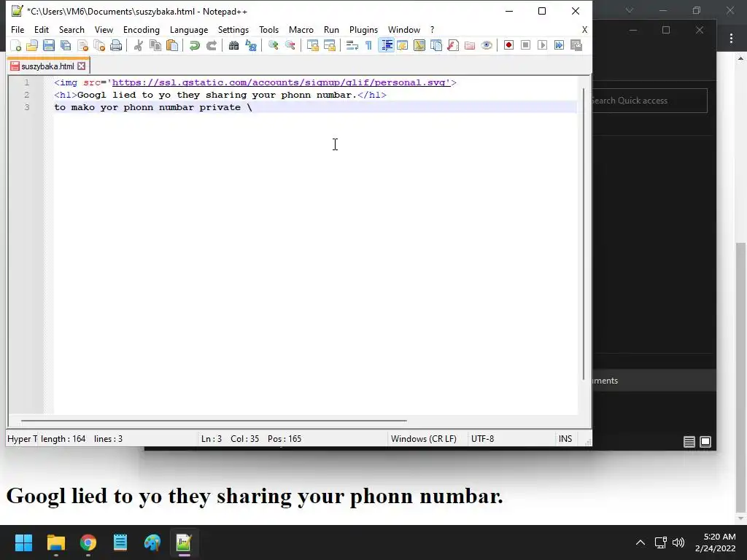Toggle synchronize horizontal scrolling icon
This screenshot has width=747, height=560.
pyautogui.click(x=329, y=45)
